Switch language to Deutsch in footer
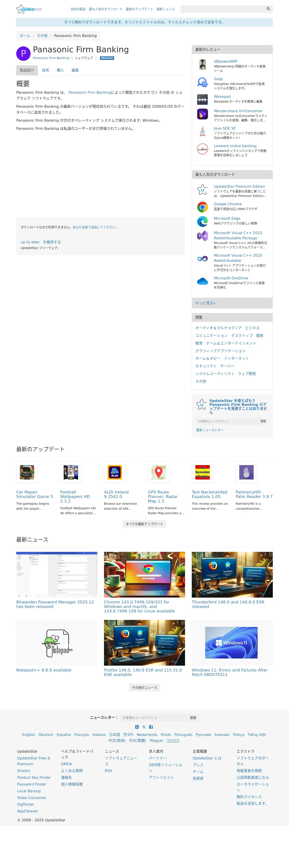The image size is (289, 868). pos(46,735)
